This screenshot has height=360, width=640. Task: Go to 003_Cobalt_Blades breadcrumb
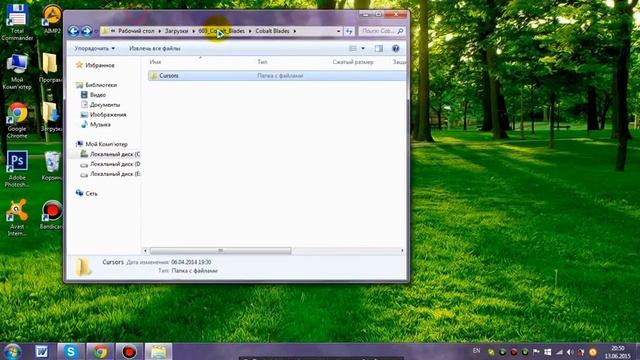222,31
